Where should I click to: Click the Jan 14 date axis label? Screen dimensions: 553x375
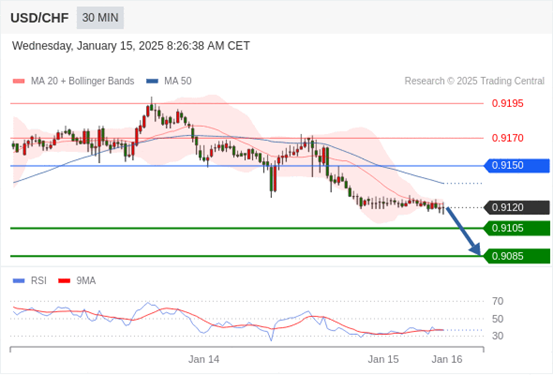click(203, 359)
